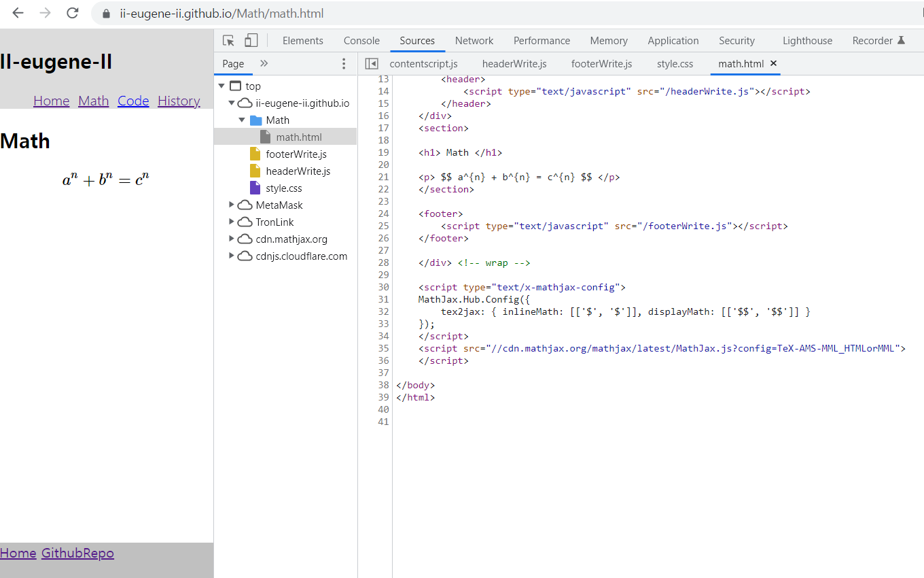Expand the MetaMask tree node
Screen dimensions: 924x578
(232, 205)
